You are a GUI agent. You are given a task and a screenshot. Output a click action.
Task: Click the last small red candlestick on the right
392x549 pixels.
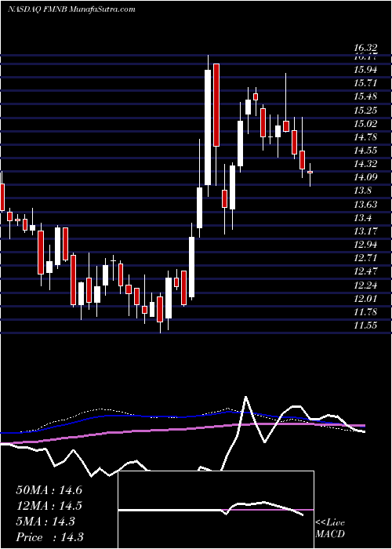coord(310,172)
